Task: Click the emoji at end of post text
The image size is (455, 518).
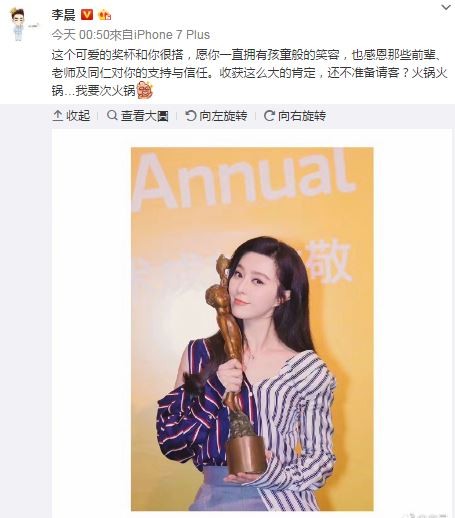Action: point(144,91)
